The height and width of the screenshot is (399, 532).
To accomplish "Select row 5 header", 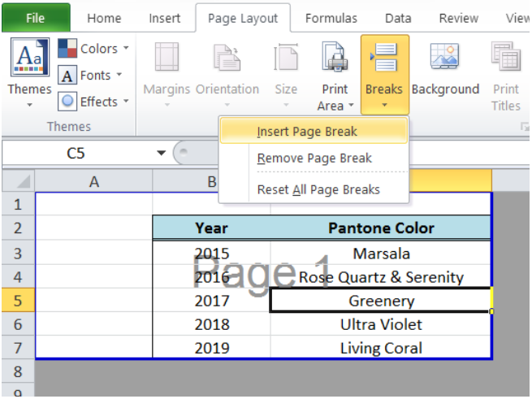I will click(x=18, y=300).
